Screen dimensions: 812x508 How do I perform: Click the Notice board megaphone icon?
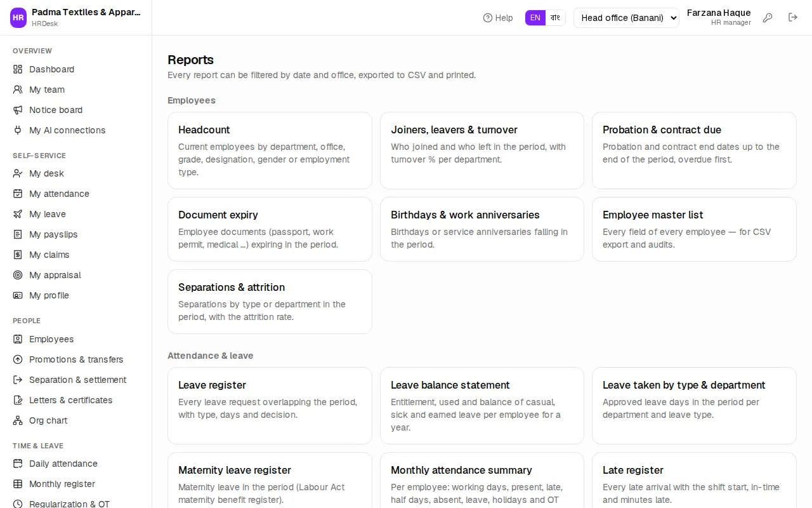click(x=18, y=110)
